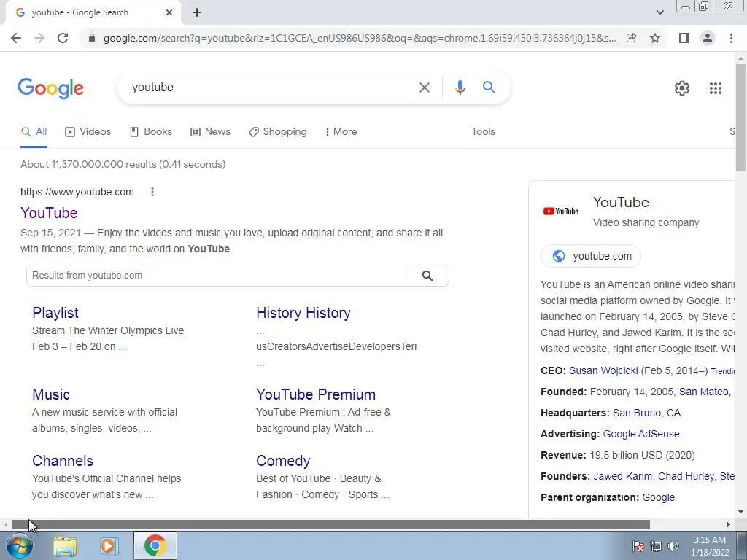Click inside the Google search box text
The height and width of the screenshot is (560, 747).
point(152,87)
